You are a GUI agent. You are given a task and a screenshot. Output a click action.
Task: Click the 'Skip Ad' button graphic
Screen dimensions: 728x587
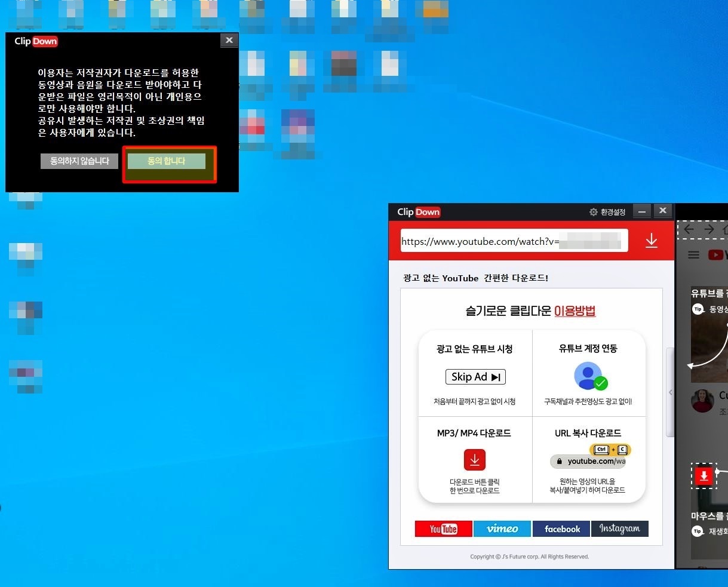click(475, 377)
